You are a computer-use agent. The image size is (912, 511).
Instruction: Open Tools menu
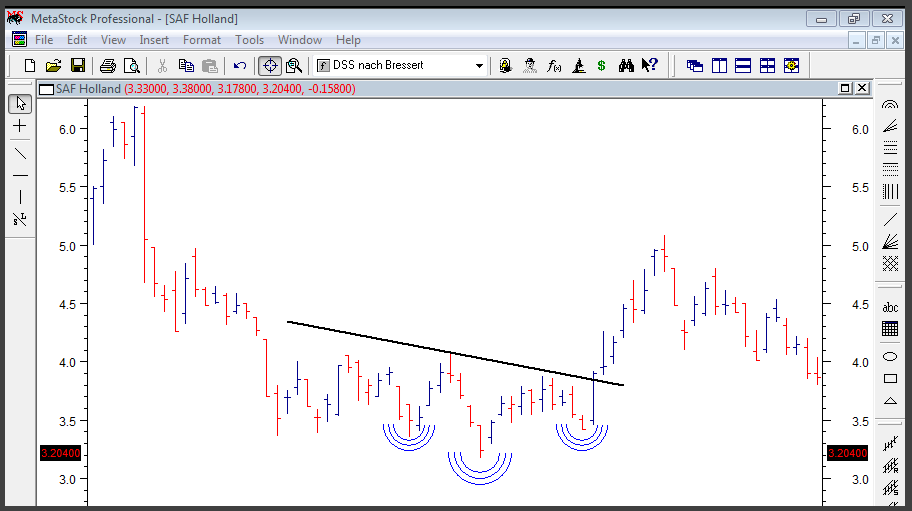coord(249,40)
